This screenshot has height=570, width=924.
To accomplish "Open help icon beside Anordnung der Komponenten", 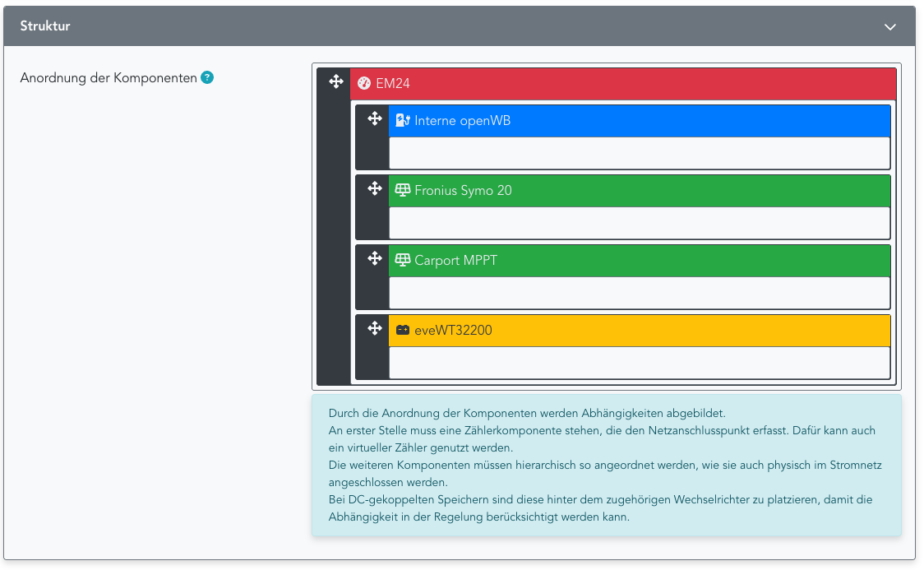I will [x=207, y=77].
